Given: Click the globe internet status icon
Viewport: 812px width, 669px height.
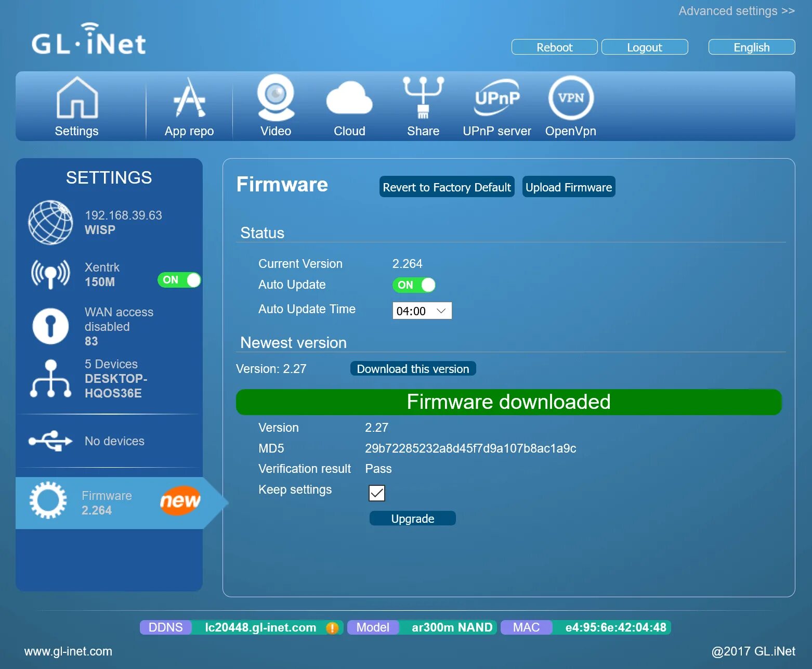Looking at the screenshot, I should 50,222.
